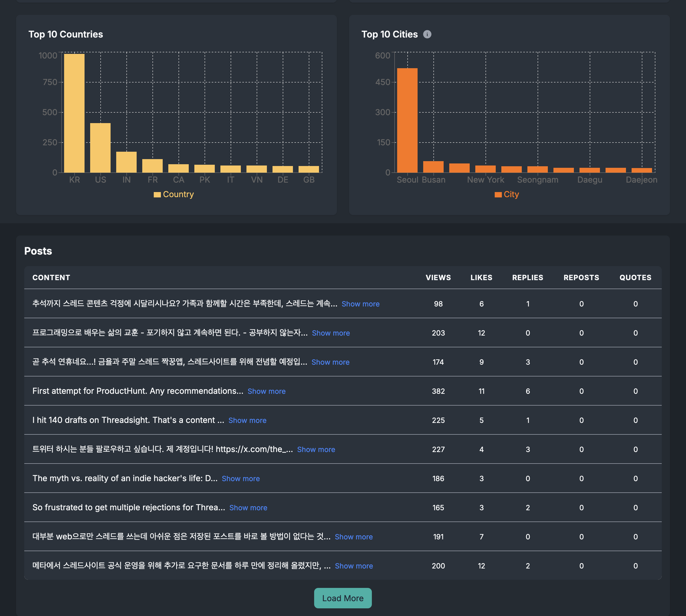Show more of the 프로그래밍으로 배우는 post
The image size is (686, 616).
331,333
